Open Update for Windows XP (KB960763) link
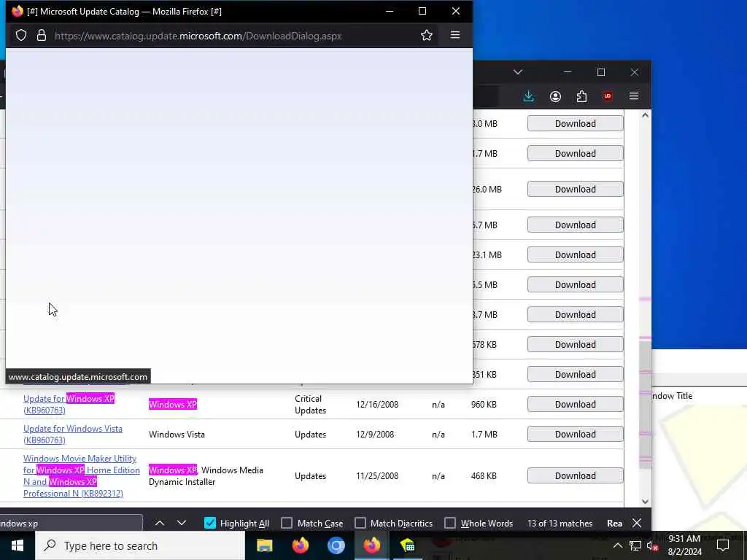The width and height of the screenshot is (747, 560). pyautogui.click(x=69, y=404)
